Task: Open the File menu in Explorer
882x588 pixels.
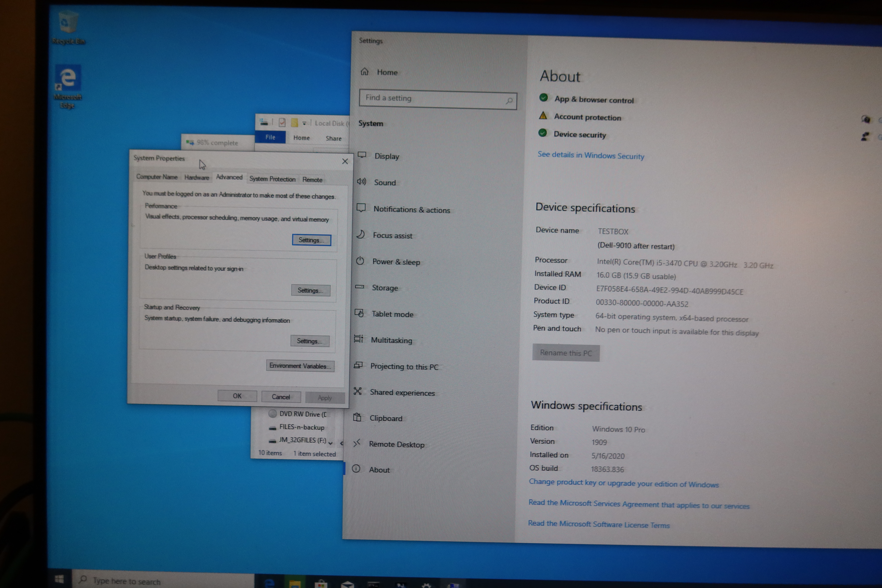Action: point(270,137)
